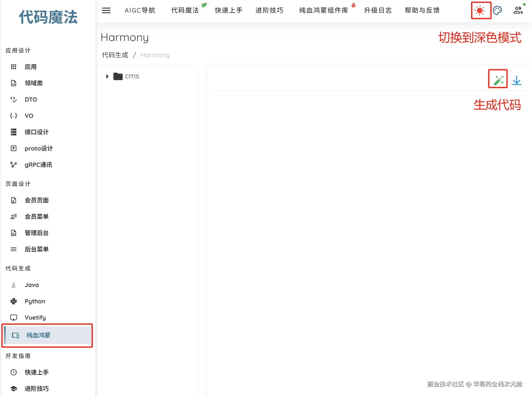Toggle dark mode with sun icon

[480, 10]
